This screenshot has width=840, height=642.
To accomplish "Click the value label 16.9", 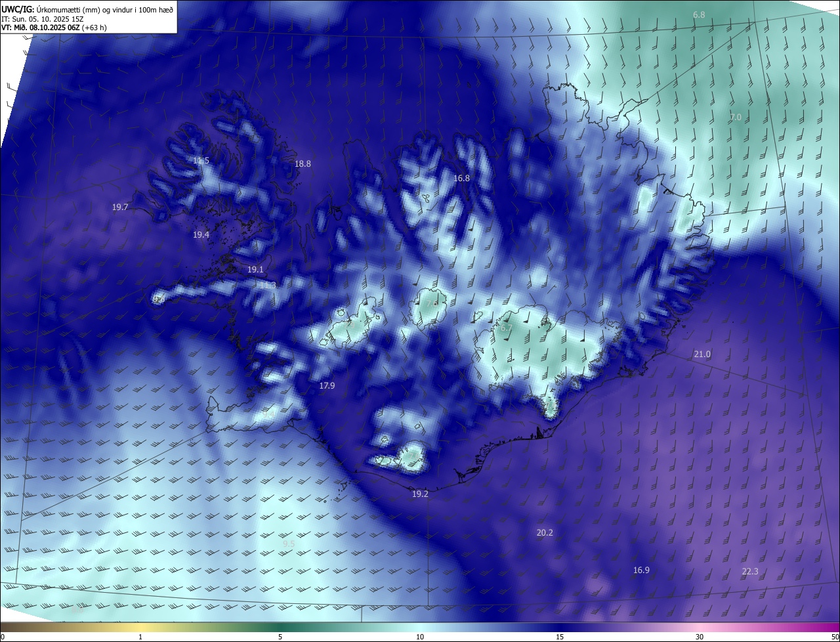I will tap(641, 570).
